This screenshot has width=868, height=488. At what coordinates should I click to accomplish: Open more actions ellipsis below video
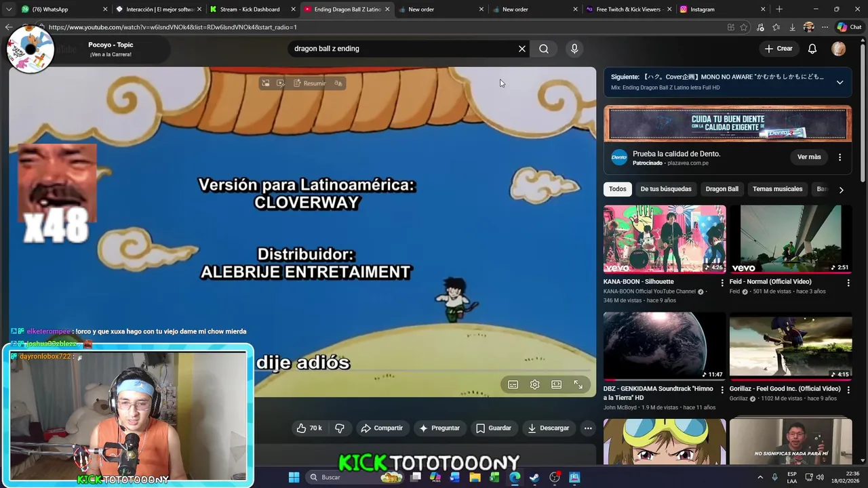588,428
